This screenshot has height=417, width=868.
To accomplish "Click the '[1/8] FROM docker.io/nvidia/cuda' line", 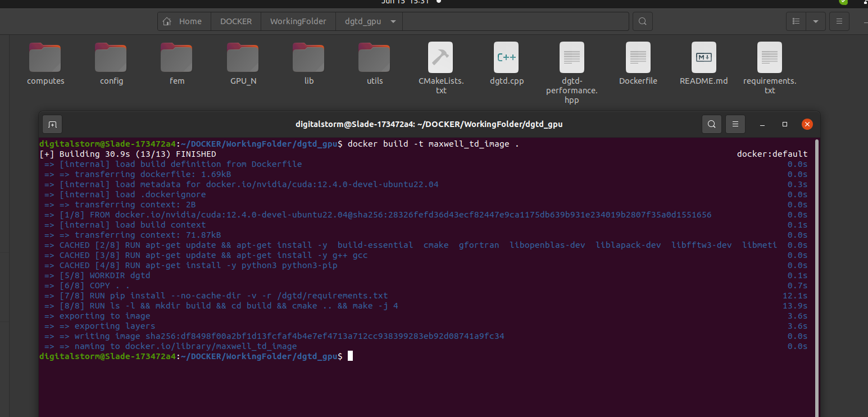I will click(x=378, y=215).
